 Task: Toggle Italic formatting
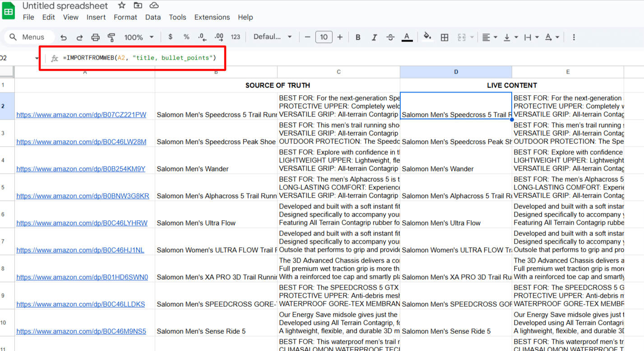pos(374,37)
